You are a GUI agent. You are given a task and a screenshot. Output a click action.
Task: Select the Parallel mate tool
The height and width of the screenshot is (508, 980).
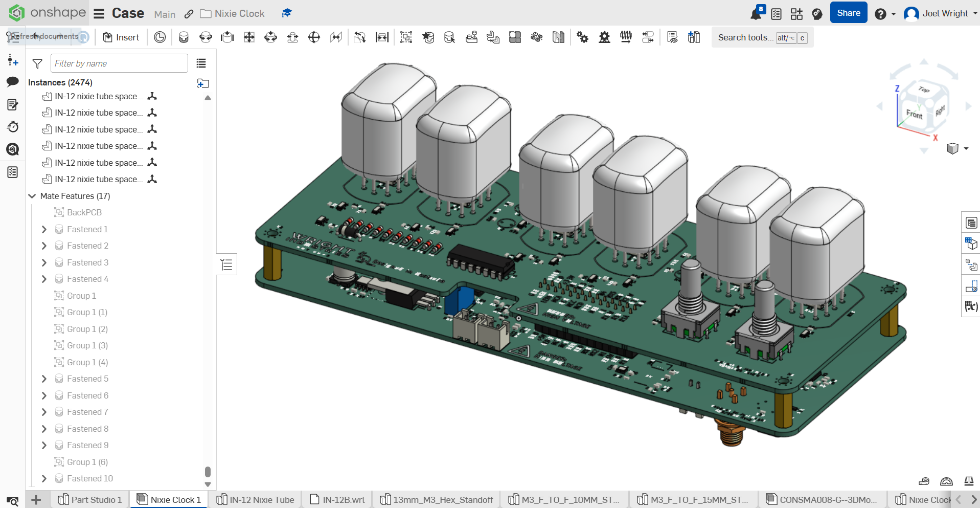point(336,37)
